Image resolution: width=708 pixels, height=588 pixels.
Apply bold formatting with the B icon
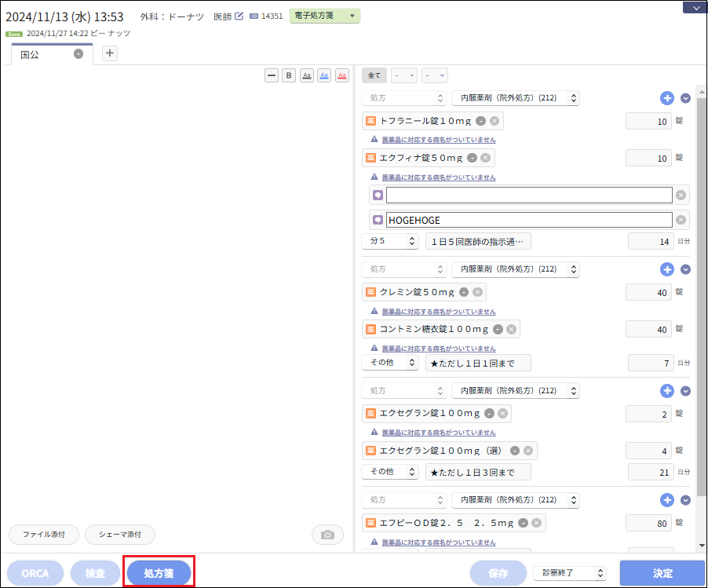coord(288,75)
